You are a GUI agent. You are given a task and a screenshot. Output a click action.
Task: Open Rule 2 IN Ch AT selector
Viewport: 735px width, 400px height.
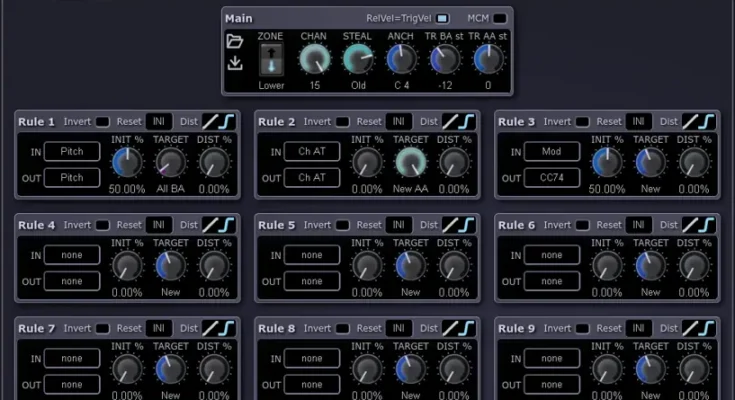tap(311, 151)
